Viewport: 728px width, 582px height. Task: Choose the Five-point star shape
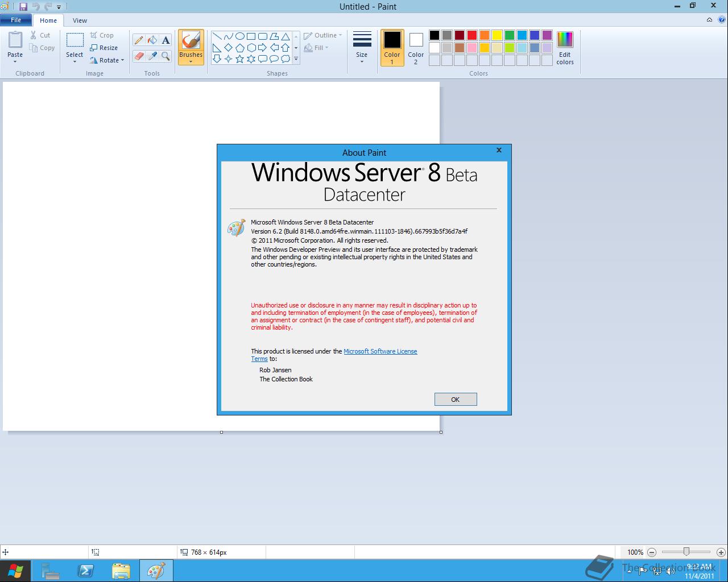coord(240,59)
